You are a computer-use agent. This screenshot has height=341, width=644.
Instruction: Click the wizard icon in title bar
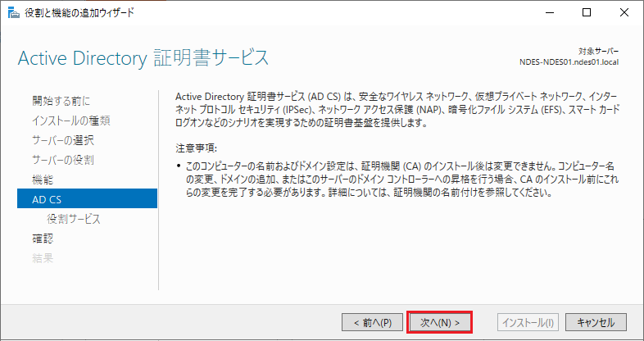coord(14,13)
